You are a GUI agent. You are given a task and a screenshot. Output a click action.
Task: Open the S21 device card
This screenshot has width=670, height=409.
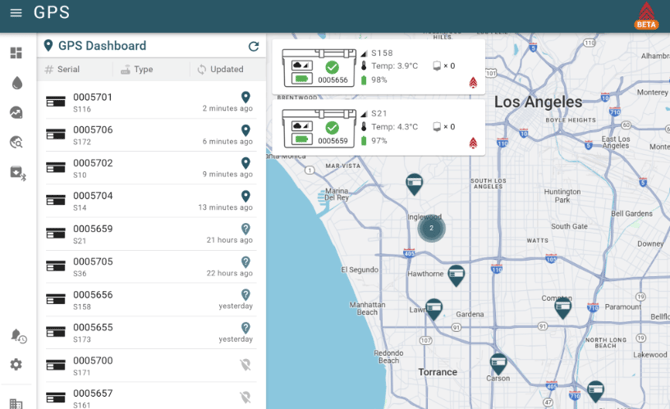pyautogui.click(x=379, y=128)
